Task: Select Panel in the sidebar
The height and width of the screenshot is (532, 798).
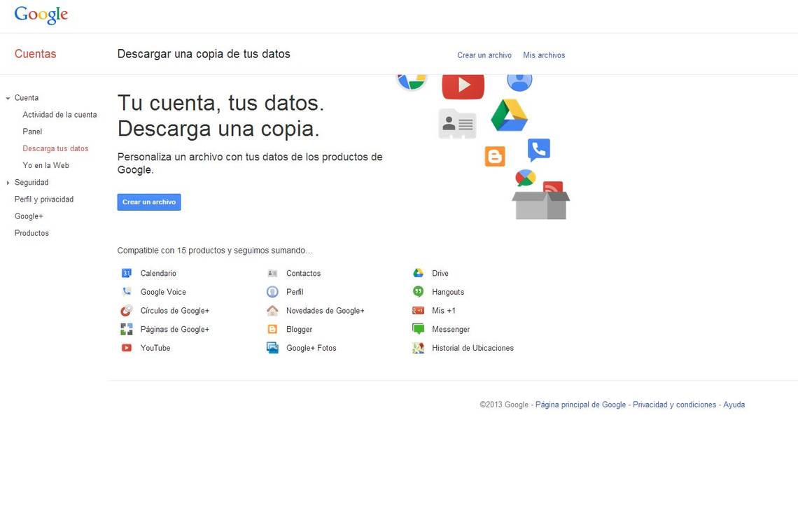Action: [x=32, y=132]
